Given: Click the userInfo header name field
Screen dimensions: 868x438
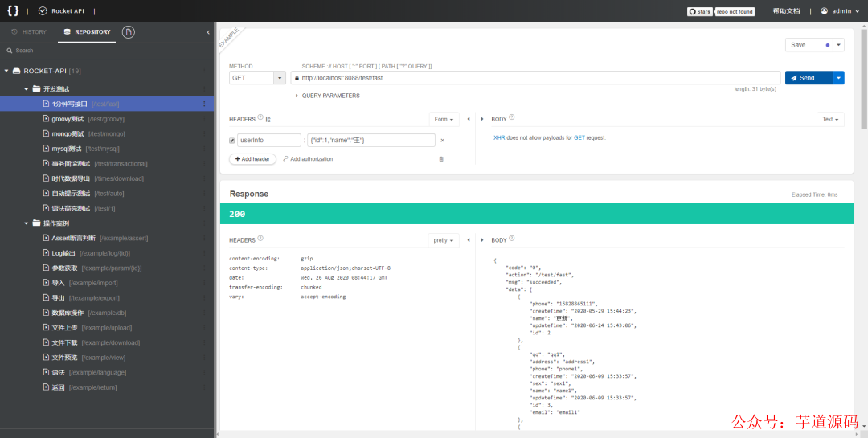Looking at the screenshot, I should (268, 141).
